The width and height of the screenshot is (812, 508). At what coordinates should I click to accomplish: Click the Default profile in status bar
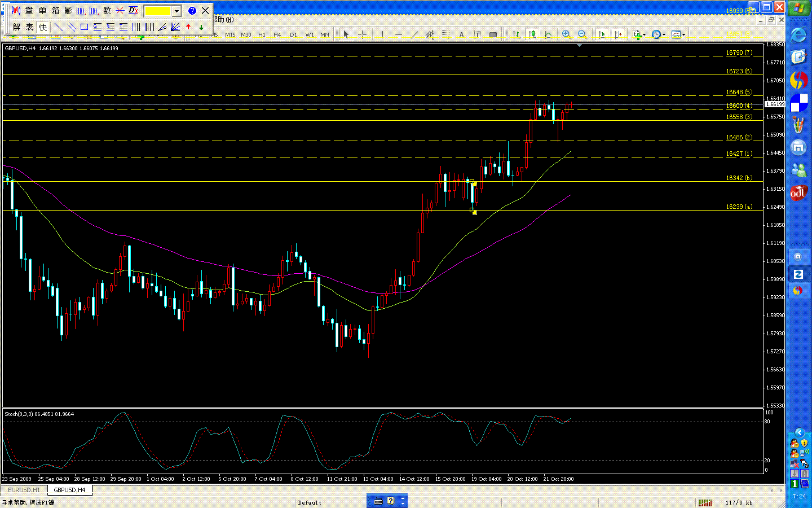[310, 502]
